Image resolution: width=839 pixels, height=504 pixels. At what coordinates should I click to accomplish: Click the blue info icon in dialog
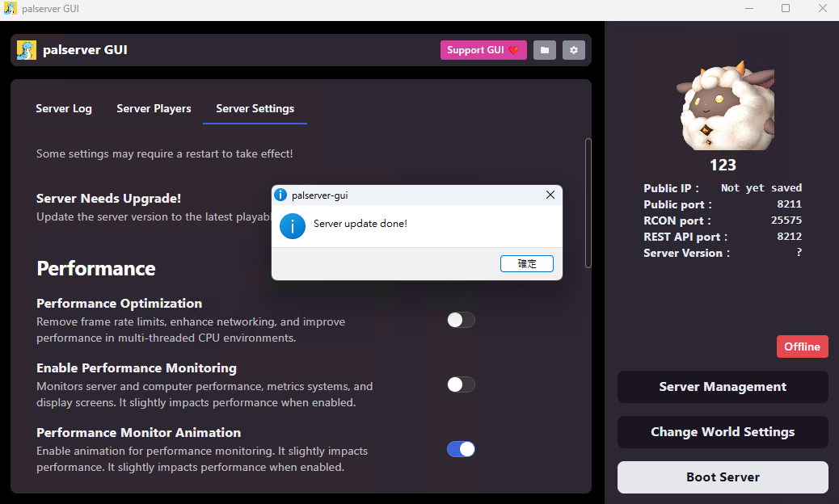point(292,226)
